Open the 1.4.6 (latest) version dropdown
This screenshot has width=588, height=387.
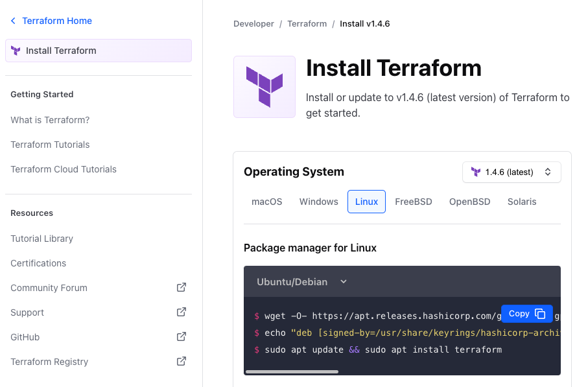[x=512, y=172]
